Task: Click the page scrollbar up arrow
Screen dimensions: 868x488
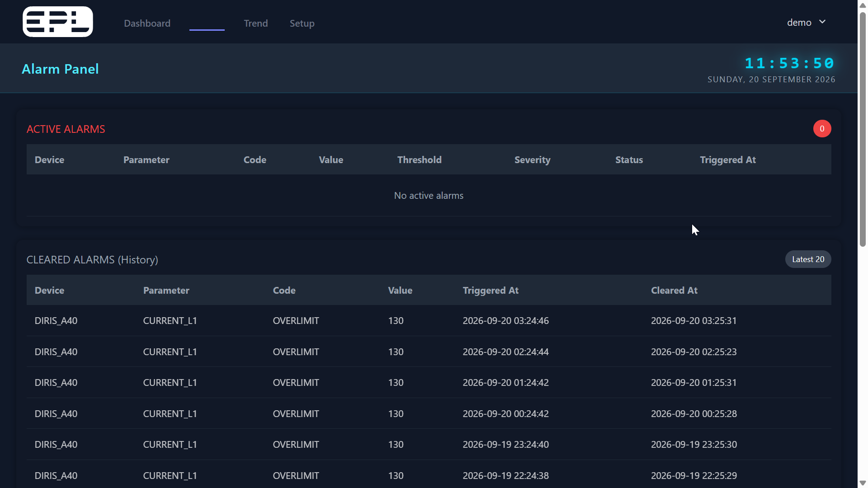Action: point(863,5)
